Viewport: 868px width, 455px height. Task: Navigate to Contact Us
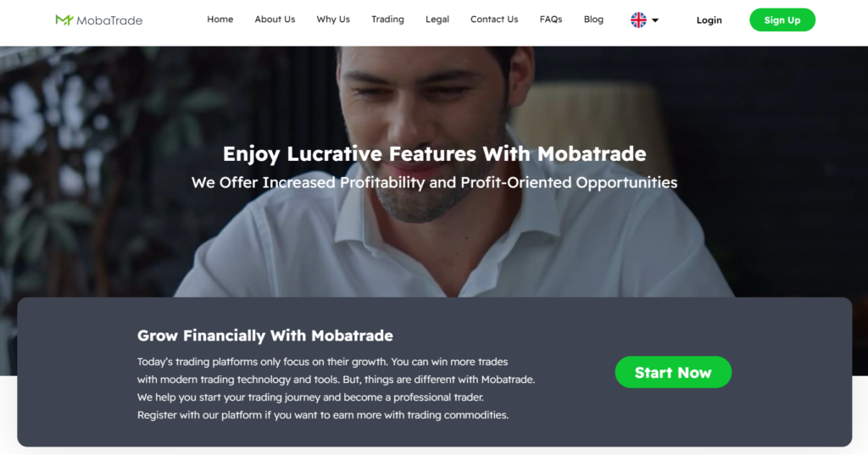[x=494, y=19]
